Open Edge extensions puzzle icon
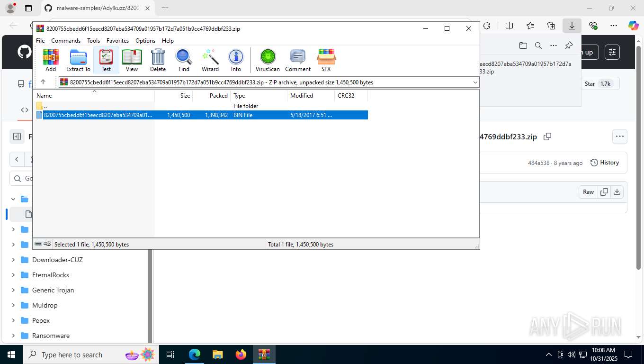This screenshot has width=644, height=364. [x=486, y=26]
